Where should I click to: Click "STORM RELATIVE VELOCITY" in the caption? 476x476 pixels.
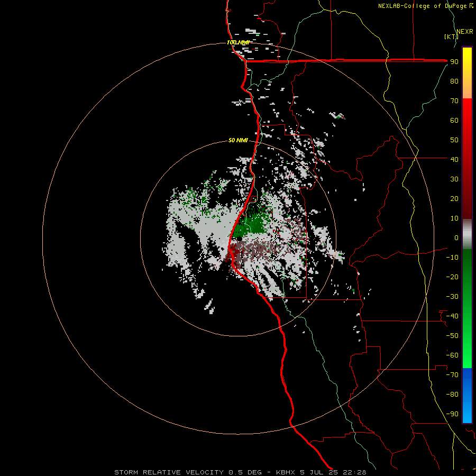(x=169, y=472)
